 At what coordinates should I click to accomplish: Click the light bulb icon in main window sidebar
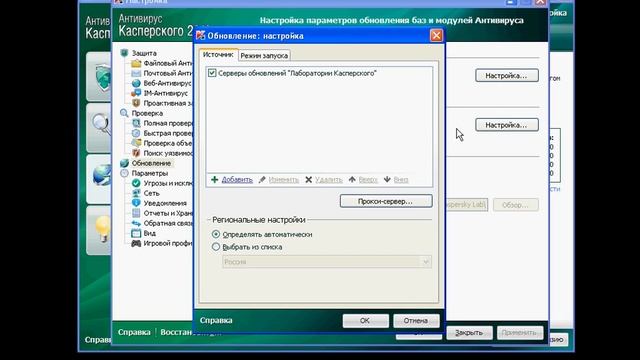tap(103, 228)
